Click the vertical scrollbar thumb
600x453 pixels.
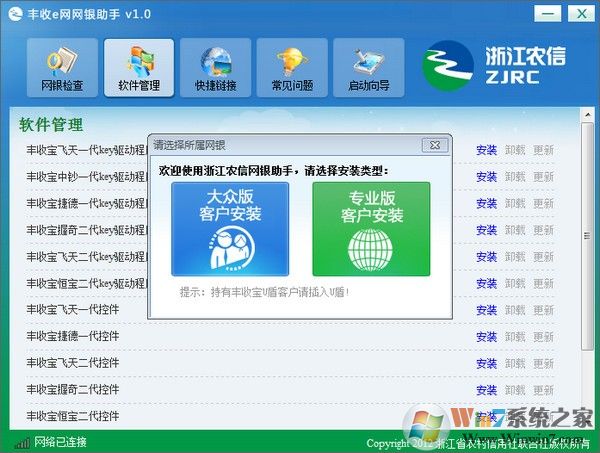point(587,236)
